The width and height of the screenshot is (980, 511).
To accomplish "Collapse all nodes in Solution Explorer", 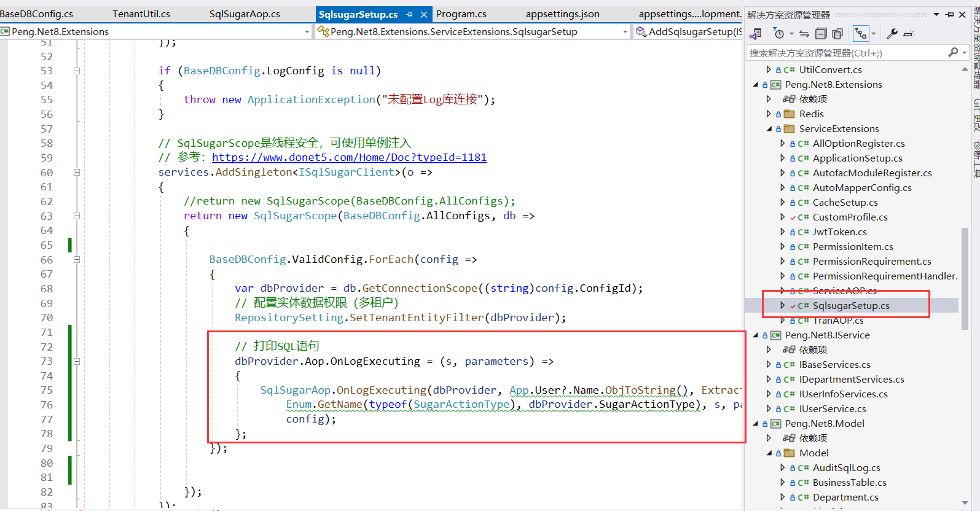I will tap(821, 34).
